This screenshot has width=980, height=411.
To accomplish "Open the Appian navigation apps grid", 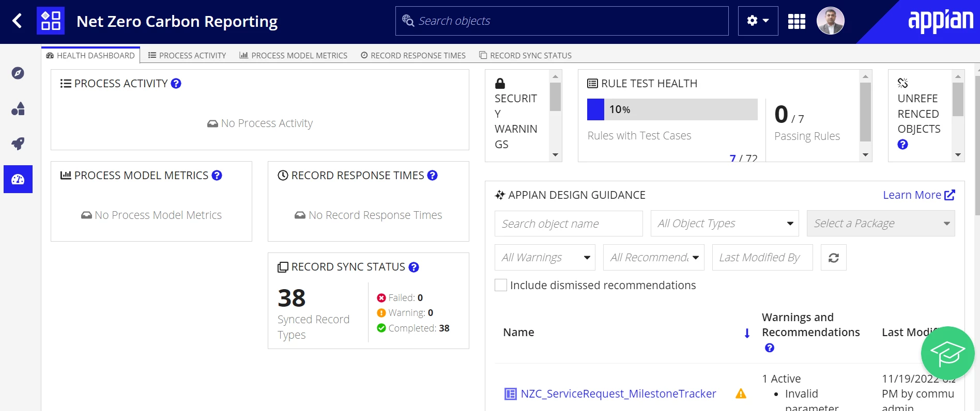I will point(797,21).
